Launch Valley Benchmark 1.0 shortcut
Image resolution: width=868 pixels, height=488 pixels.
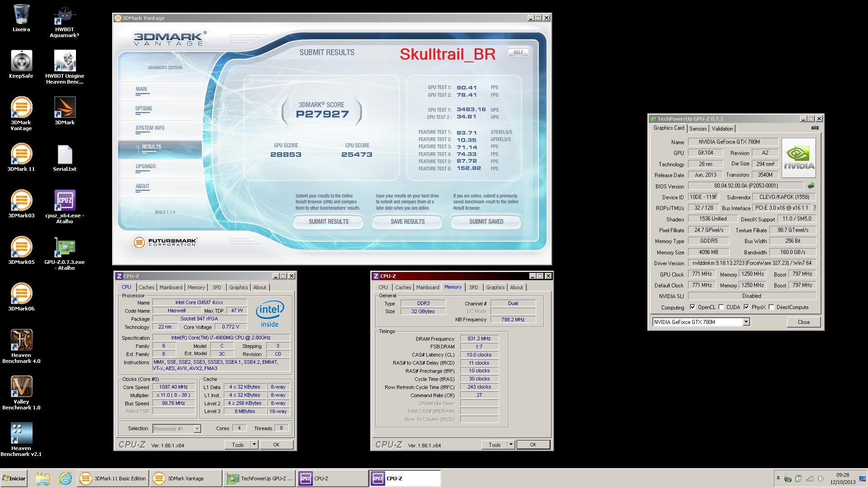tap(21, 393)
